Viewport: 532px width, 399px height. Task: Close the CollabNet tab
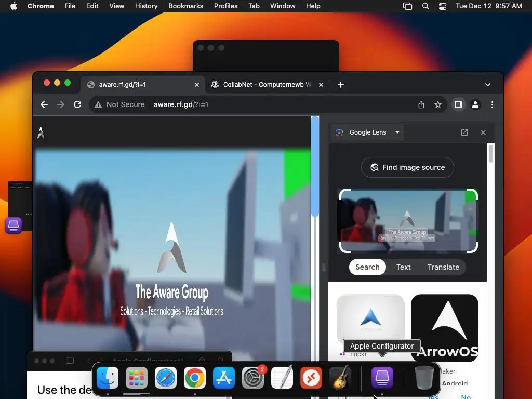pyautogui.click(x=321, y=85)
